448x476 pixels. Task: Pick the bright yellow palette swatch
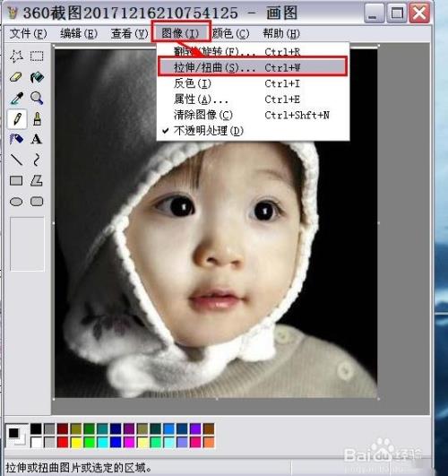pyautogui.click(x=76, y=442)
